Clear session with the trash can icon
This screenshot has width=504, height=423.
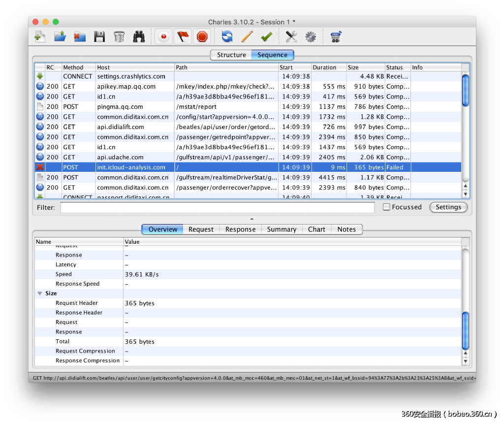(119, 36)
